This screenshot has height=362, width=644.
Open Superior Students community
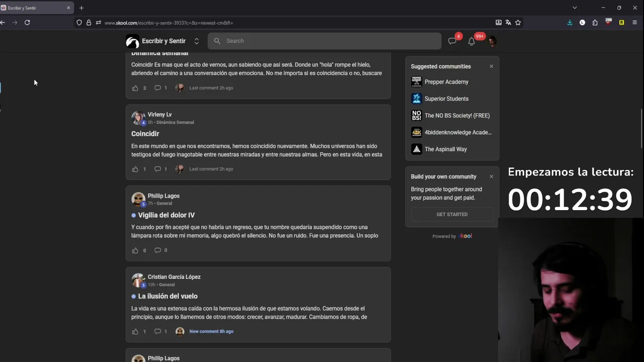point(446,99)
